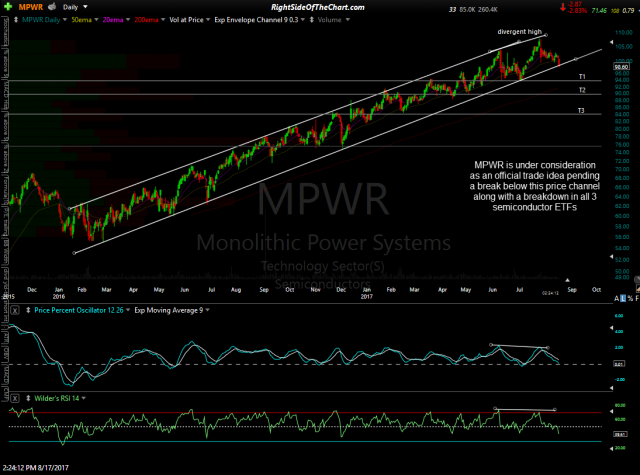Click oscillator 0.01 value box
Screen dimensions: 640x475
click(x=619, y=364)
